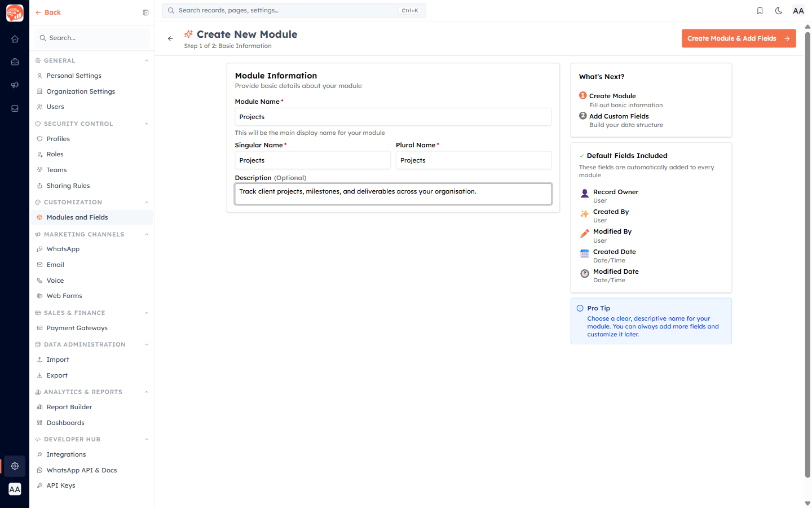The height and width of the screenshot is (508, 812).
Task: Collapse the DEVELOPER HUB section
Action: [147, 439]
